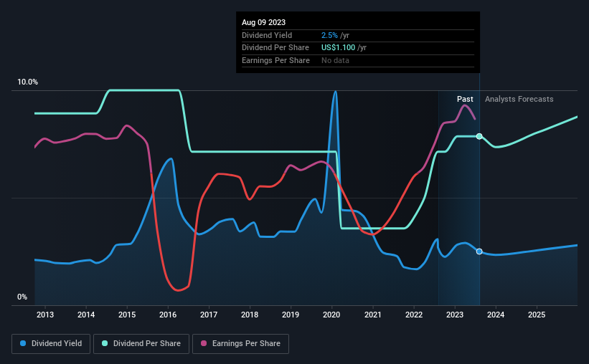Click 'Dividend Per Share' label in tooltip
Image resolution: width=589 pixels, height=364 pixels.
(275, 48)
